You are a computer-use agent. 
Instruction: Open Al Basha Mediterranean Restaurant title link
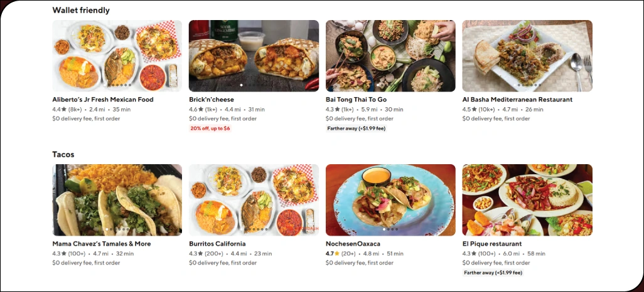pos(517,100)
